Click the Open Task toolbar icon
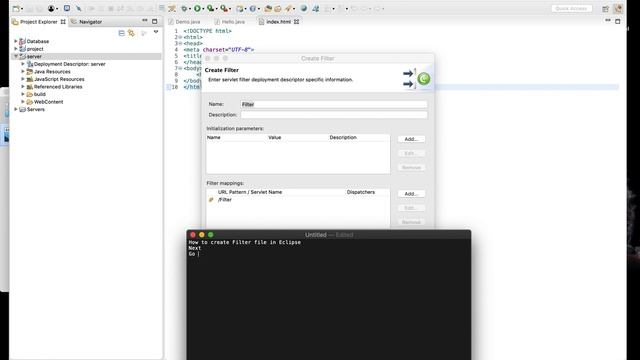The image size is (640, 360). click(x=278, y=9)
